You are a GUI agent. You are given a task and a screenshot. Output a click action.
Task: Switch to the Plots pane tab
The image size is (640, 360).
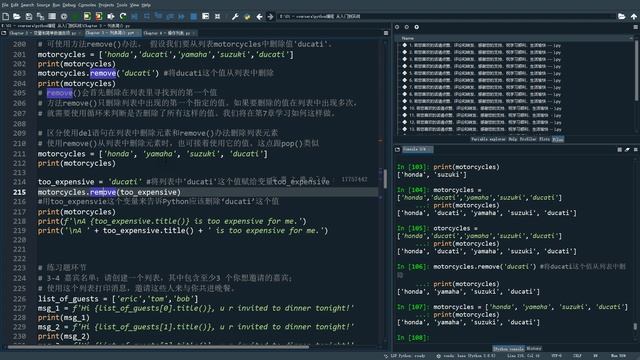(544, 139)
